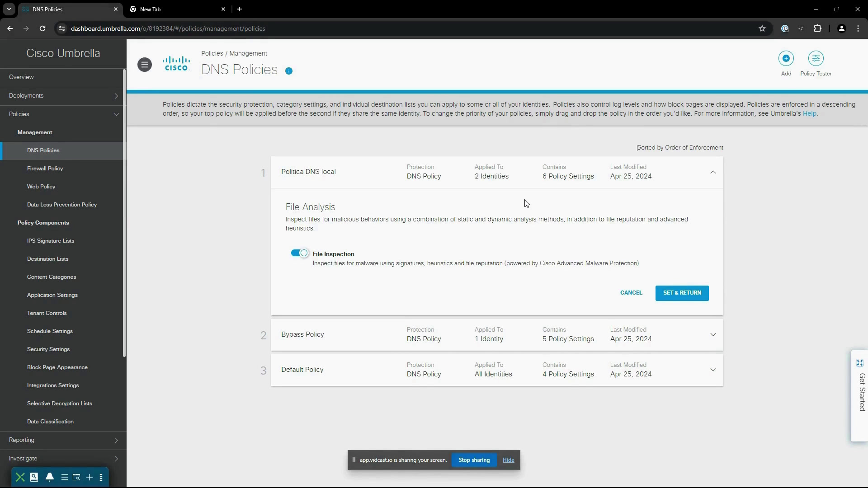Screen dimensions: 868x488
Task: Expand the Default Policy row
Action: (713, 370)
